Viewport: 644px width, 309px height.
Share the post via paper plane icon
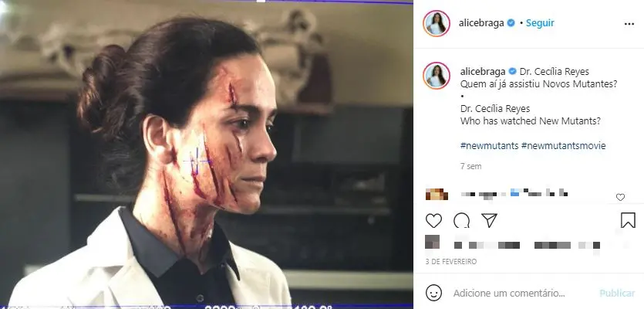pos(489,221)
